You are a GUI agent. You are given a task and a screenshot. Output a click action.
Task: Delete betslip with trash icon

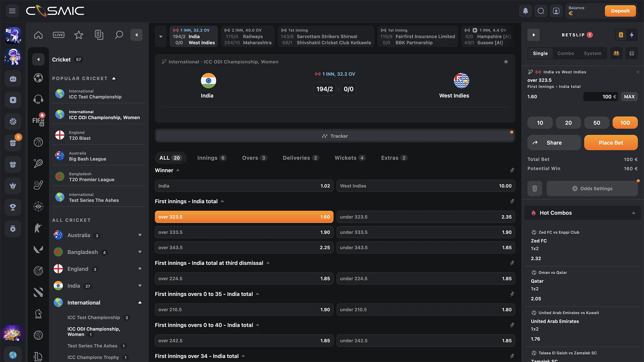pos(535,189)
